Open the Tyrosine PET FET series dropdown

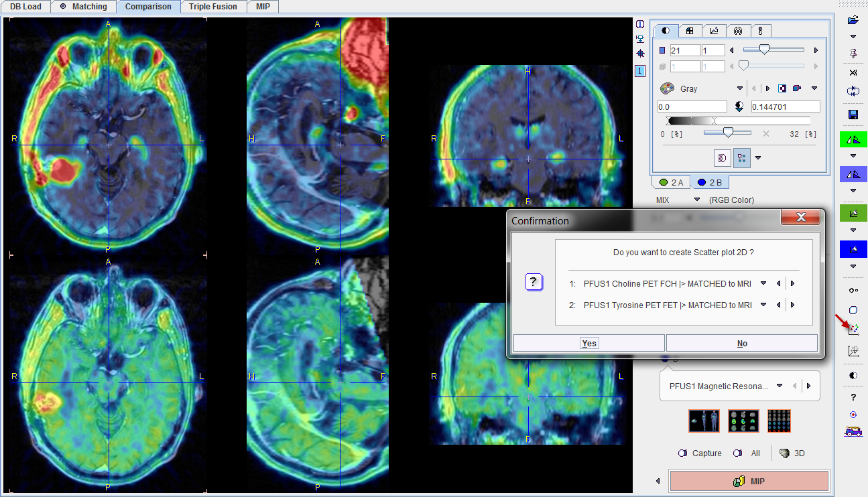[x=763, y=305]
